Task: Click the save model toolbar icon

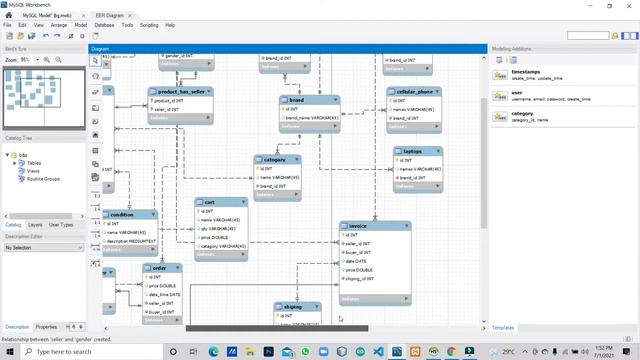Action: click(31, 36)
